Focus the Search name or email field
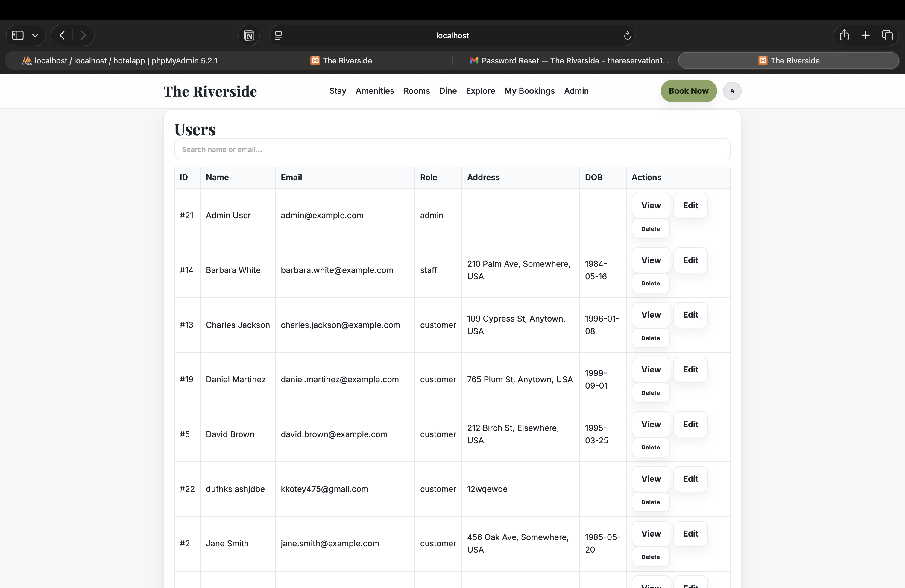 pyautogui.click(x=452, y=149)
